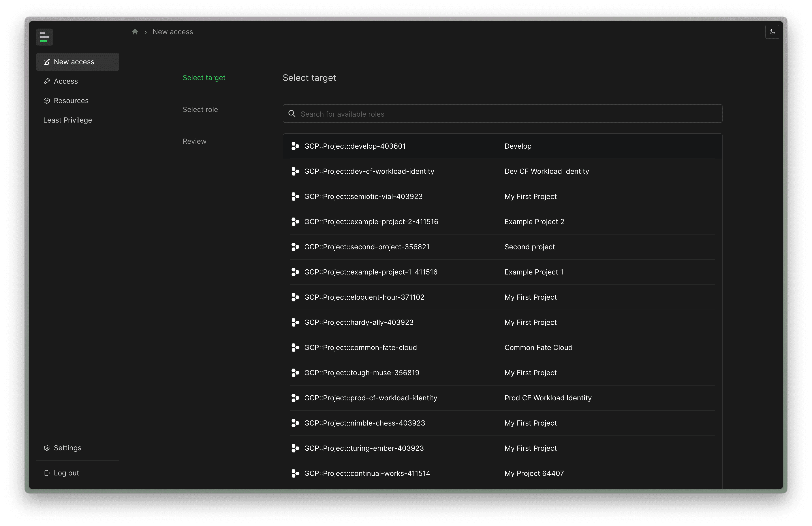This screenshot has height=526, width=812.
Task: Click the GCP icon for continual-works-411514
Action: pyautogui.click(x=295, y=473)
